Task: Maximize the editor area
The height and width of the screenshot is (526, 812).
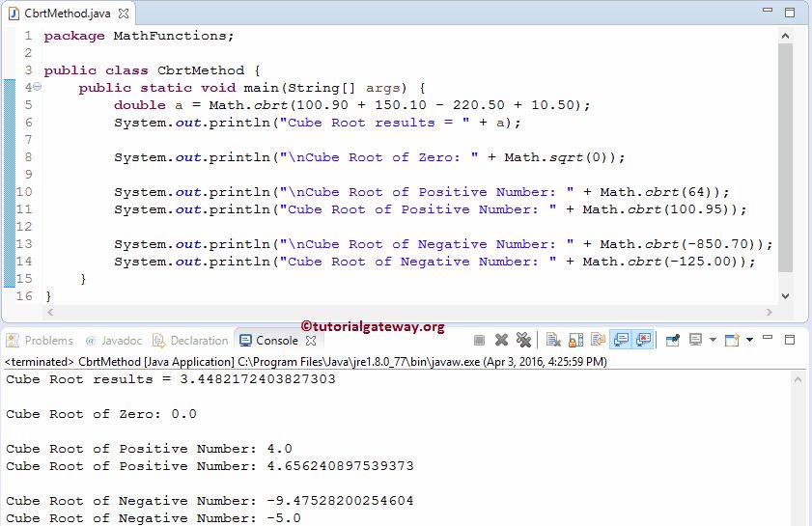Action: tap(790, 13)
